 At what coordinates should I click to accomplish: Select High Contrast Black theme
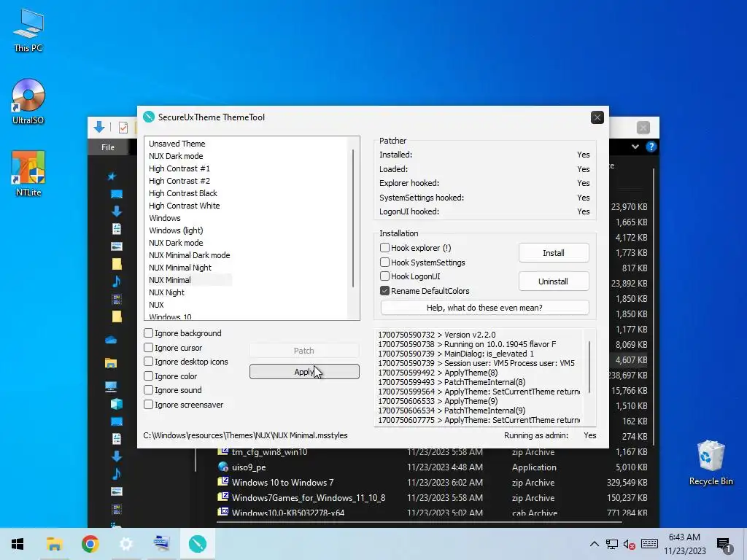pyautogui.click(x=183, y=192)
